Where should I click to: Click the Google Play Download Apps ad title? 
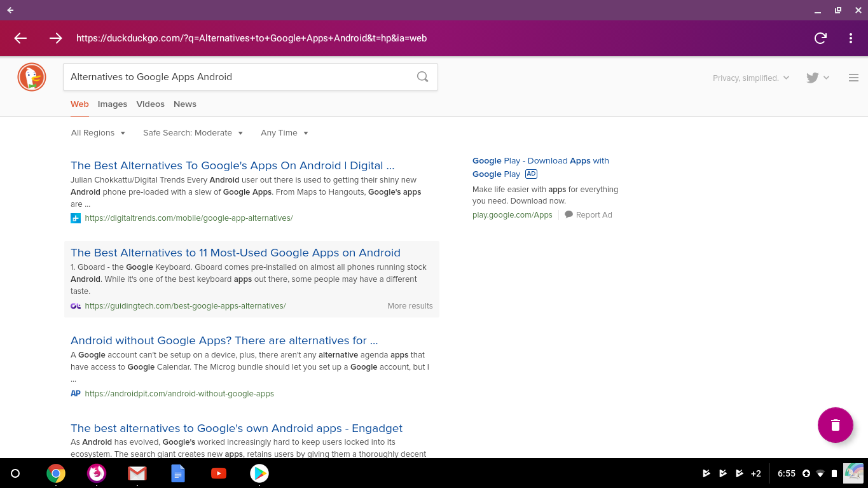coord(541,167)
